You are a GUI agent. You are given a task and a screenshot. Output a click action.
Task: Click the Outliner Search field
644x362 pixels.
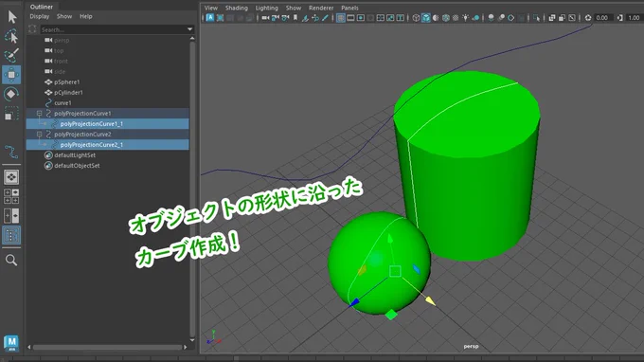113,29
